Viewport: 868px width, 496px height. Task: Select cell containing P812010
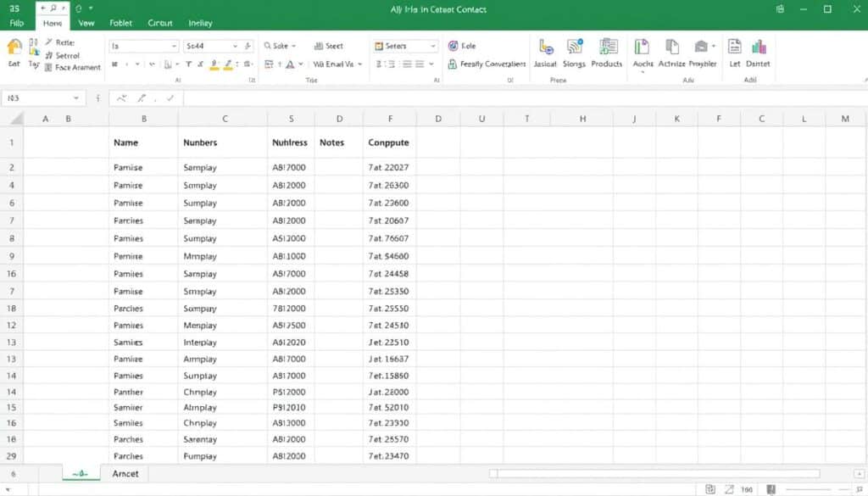pos(292,408)
